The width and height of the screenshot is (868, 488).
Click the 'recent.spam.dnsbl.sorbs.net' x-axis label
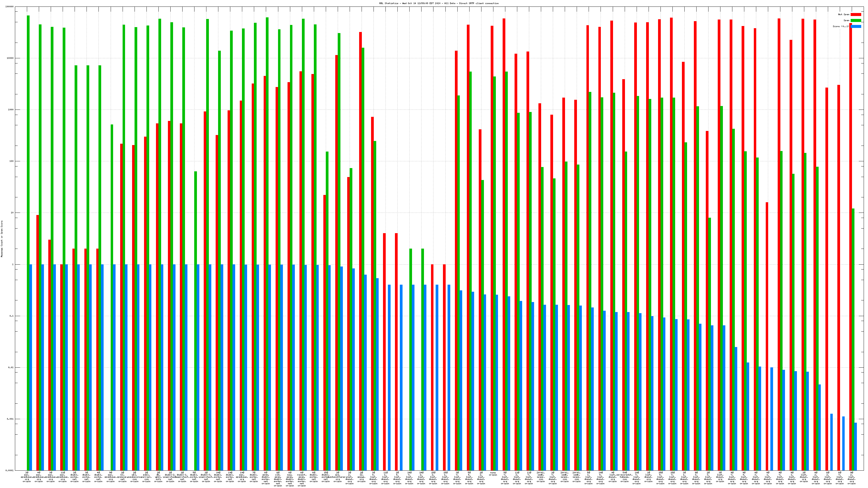click(302, 479)
